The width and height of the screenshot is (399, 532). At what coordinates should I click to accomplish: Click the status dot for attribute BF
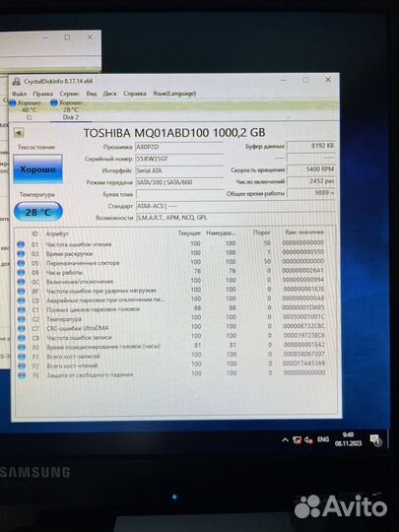coord(21,291)
